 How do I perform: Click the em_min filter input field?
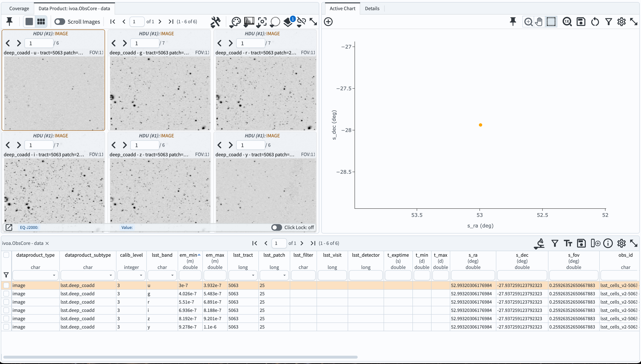[190, 276]
